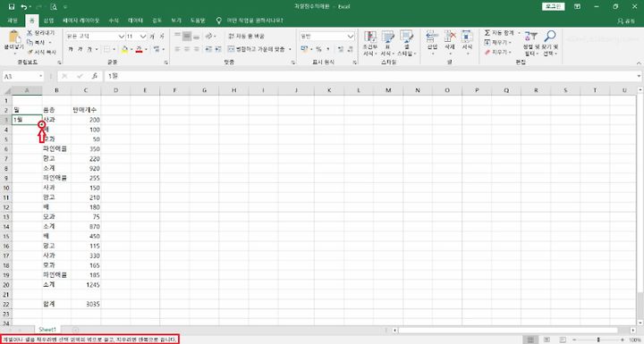Apply the red font color
644x344 pixels.
139,49
